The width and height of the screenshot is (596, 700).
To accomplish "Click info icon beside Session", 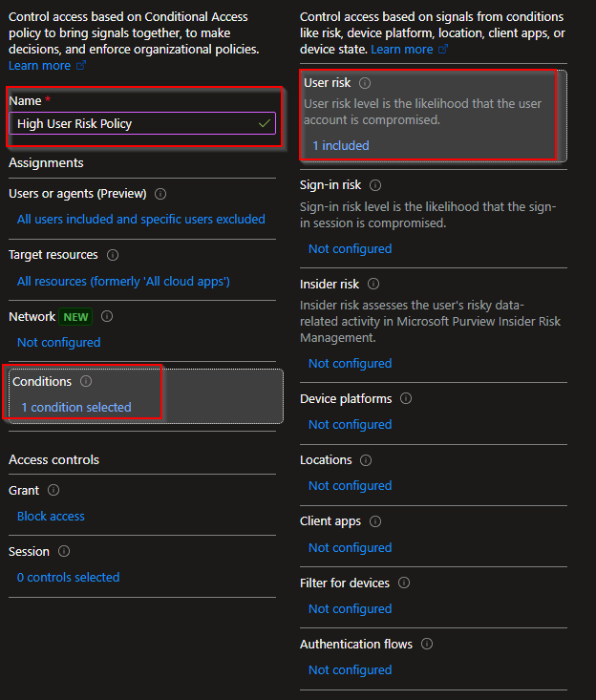I will point(64,551).
